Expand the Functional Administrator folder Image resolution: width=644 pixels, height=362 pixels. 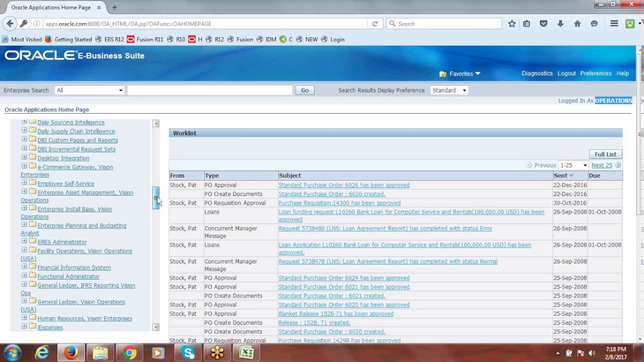tap(24, 276)
